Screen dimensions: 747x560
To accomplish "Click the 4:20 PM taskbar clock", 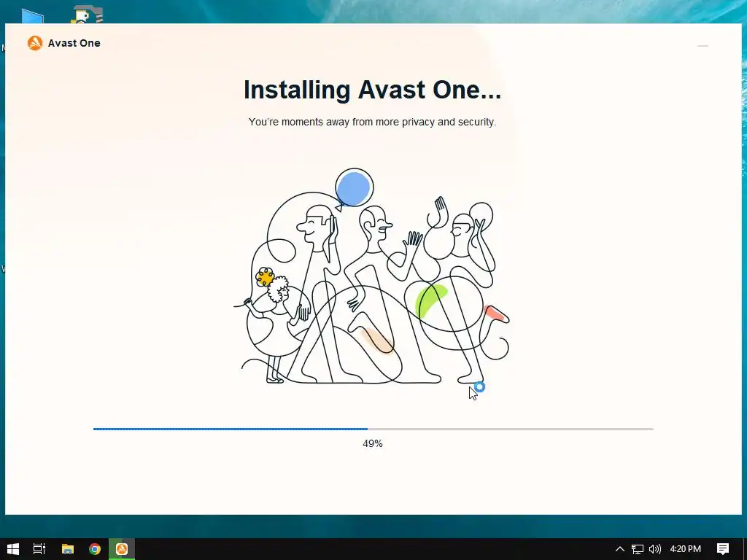I will [x=686, y=549].
